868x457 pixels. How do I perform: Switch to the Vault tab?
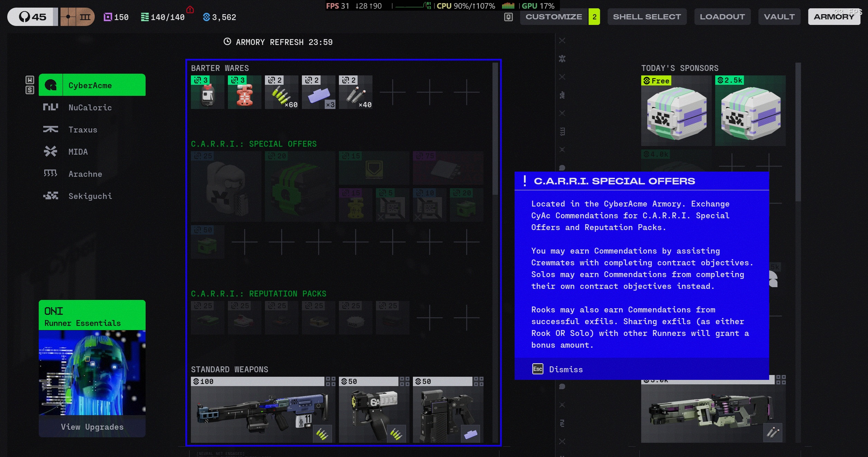779,17
